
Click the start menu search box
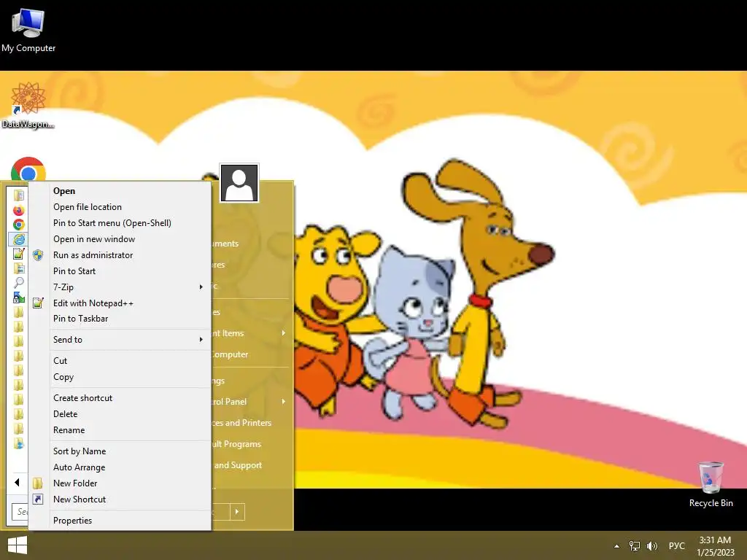click(x=20, y=512)
